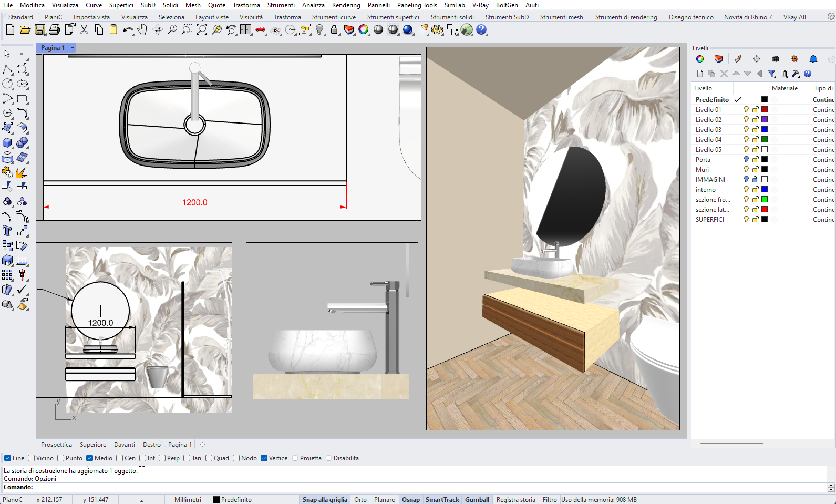Select the Muri layer row
The height and width of the screenshot is (504, 836).
tap(763, 170)
